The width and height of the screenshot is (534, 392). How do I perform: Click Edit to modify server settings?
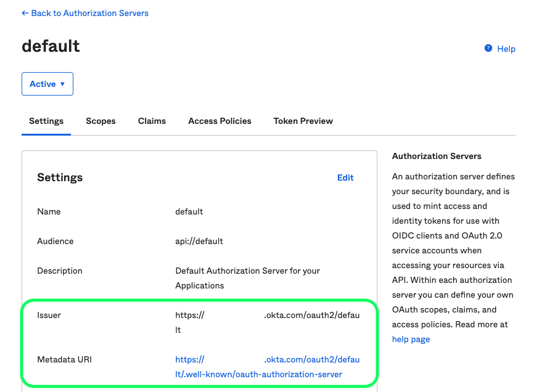point(345,178)
